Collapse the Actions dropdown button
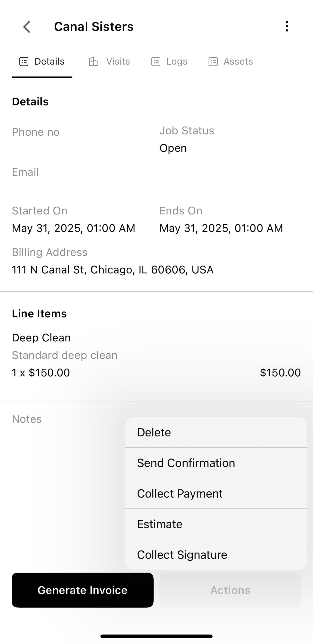The width and height of the screenshot is (313, 644). point(230,590)
